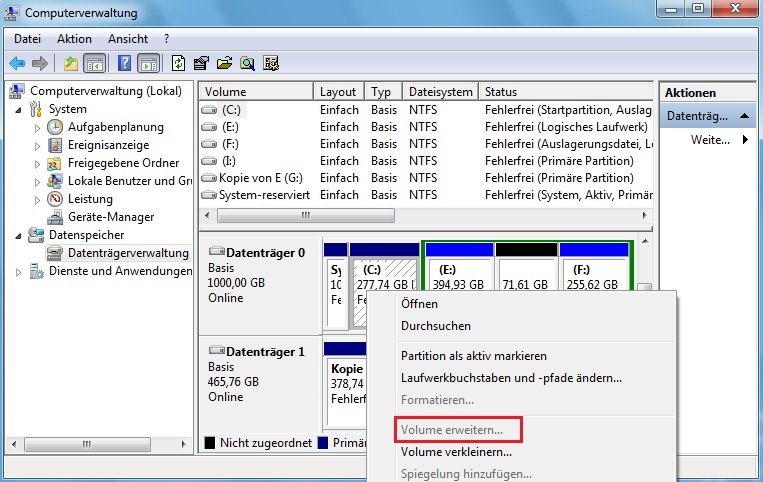The image size is (763, 482).
Task: Expand the Aufgabenplanung node
Action: [x=37, y=128]
